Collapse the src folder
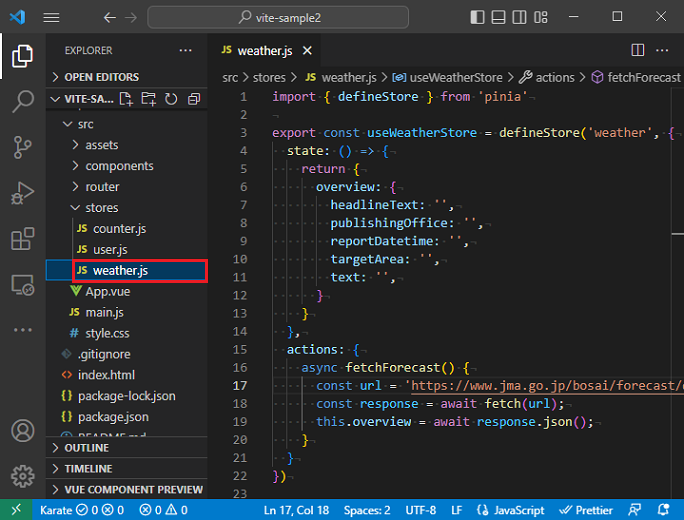The width and height of the screenshot is (684, 520). click(x=127, y=124)
